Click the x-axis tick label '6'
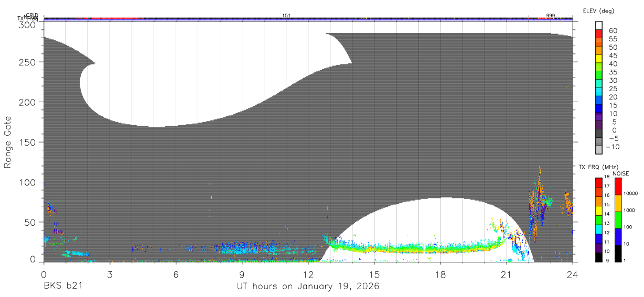The image size is (644, 297). (x=176, y=274)
